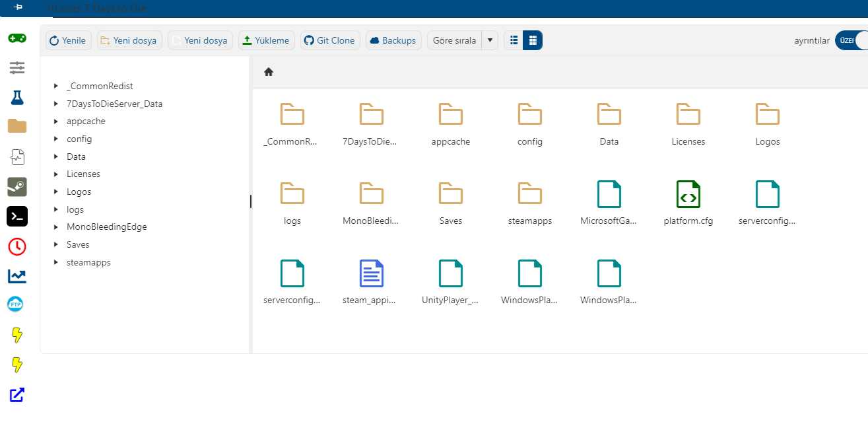The height and width of the screenshot is (422, 868).
Task: Open the Steam sidebar icon
Action: (x=17, y=187)
